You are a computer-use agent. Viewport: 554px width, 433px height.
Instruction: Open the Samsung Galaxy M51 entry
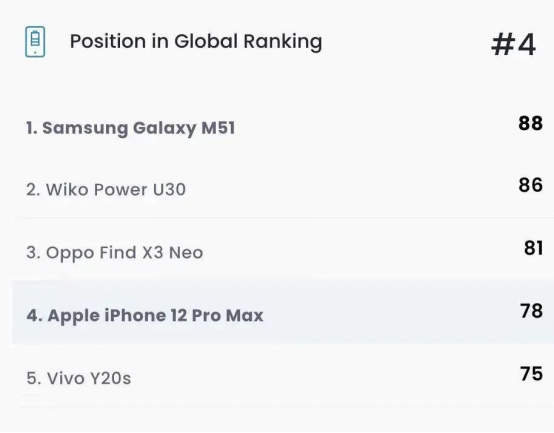click(x=130, y=128)
